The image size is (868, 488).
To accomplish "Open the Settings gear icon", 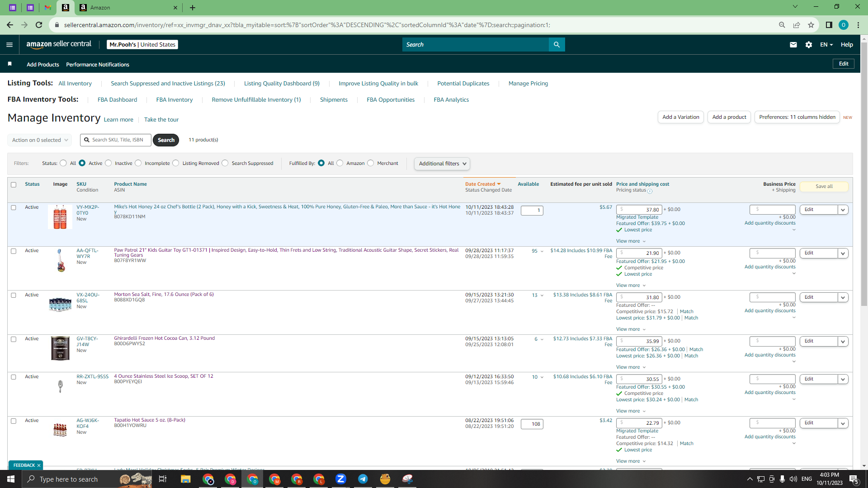I will [x=809, y=45].
